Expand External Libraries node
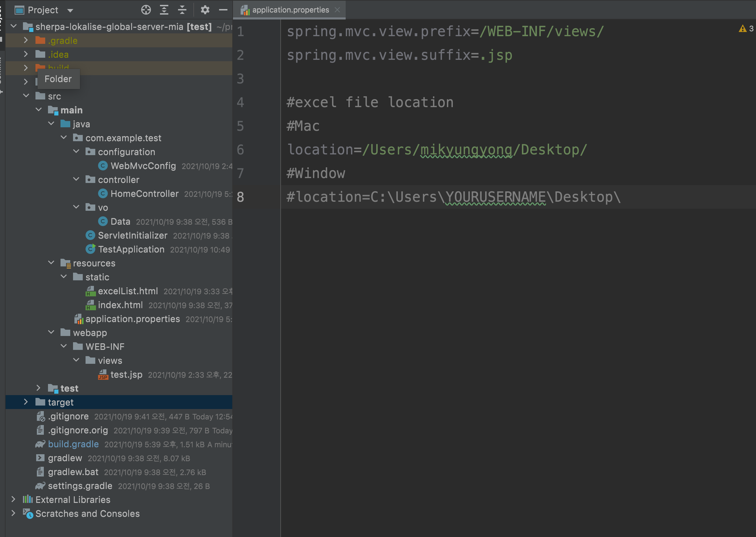 pyautogui.click(x=13, y=499)
